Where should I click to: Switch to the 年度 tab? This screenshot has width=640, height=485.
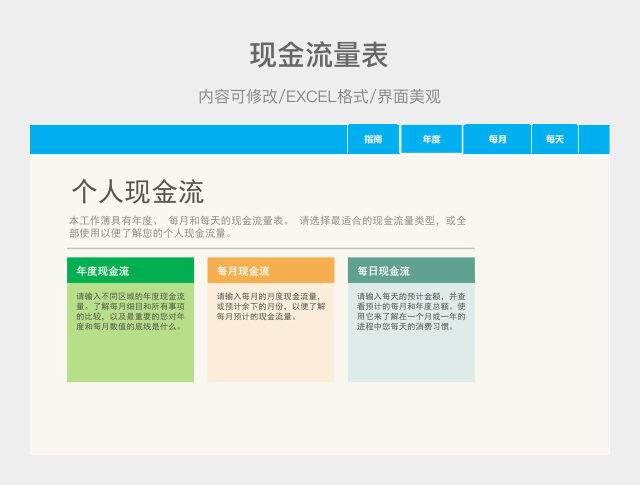pos(431,139)
